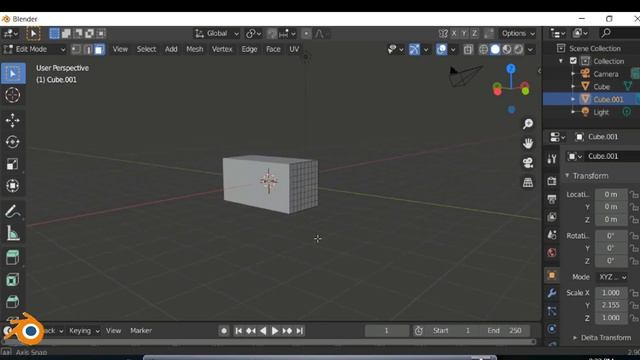Viewport: 640px width, 360px height.
Task: Select the Select Box tool
Action: pos(13,73)
